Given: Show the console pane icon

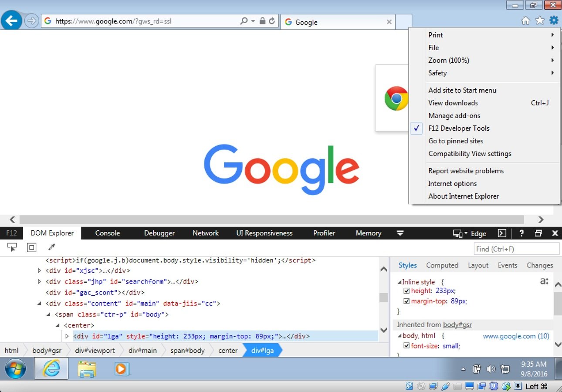Looking at the screenshot, I should (502, 233).
